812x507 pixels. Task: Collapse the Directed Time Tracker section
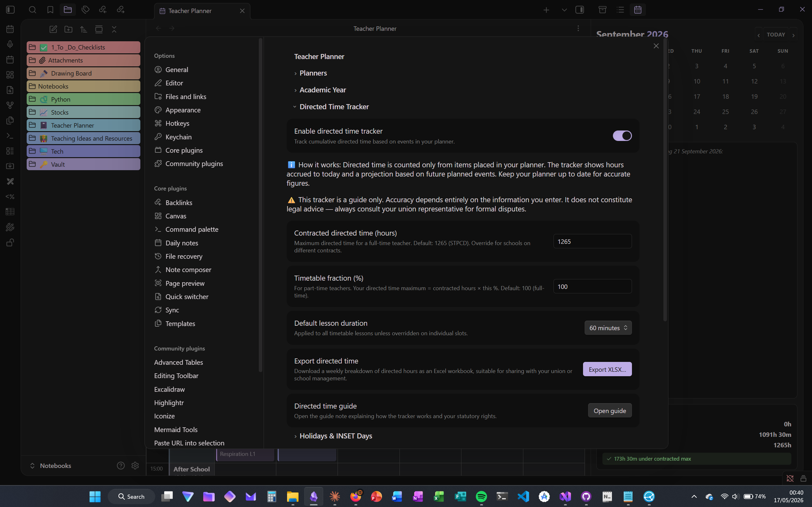point(334,107)
